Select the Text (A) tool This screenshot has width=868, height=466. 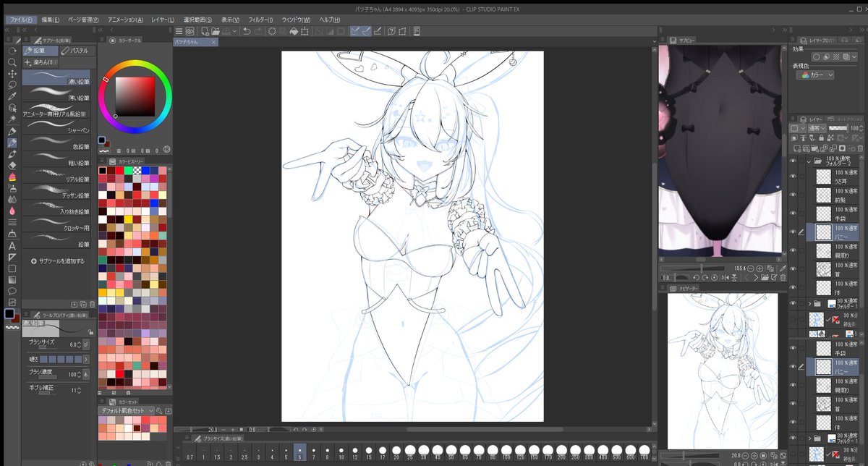pyautogui.click(x=12, y=245)
